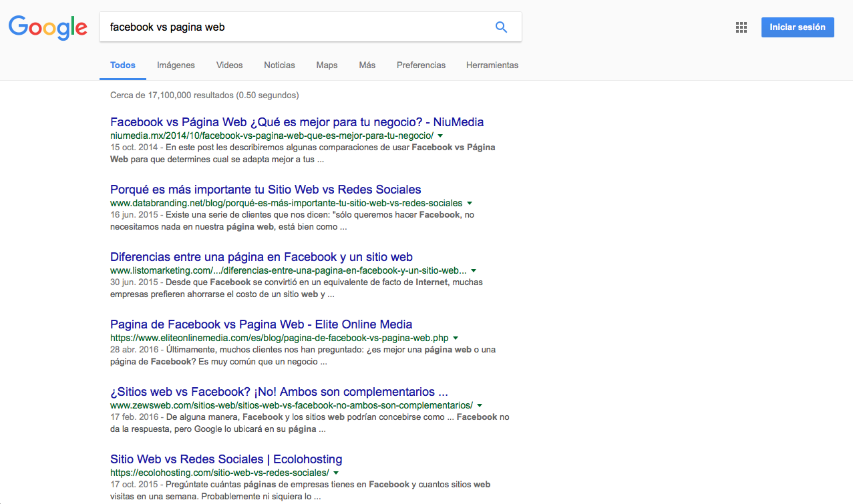The width and height of the screenshot is (853, 504).
Task: Expand the Más menu
Action: point(367,65)
